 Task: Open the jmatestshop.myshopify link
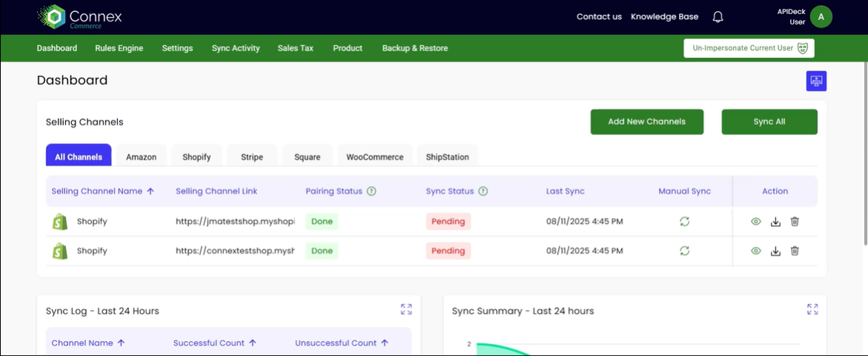pos(235,222)
